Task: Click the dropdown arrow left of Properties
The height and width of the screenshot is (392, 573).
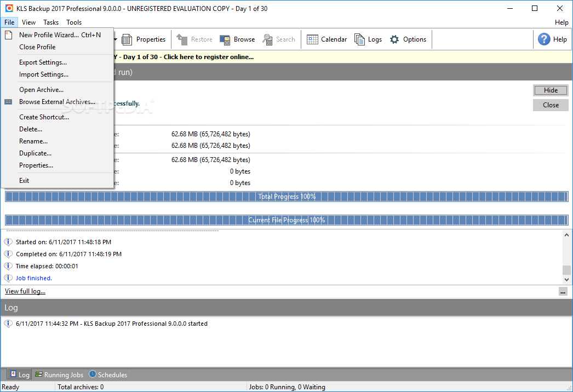Action: tap(116, 39)
